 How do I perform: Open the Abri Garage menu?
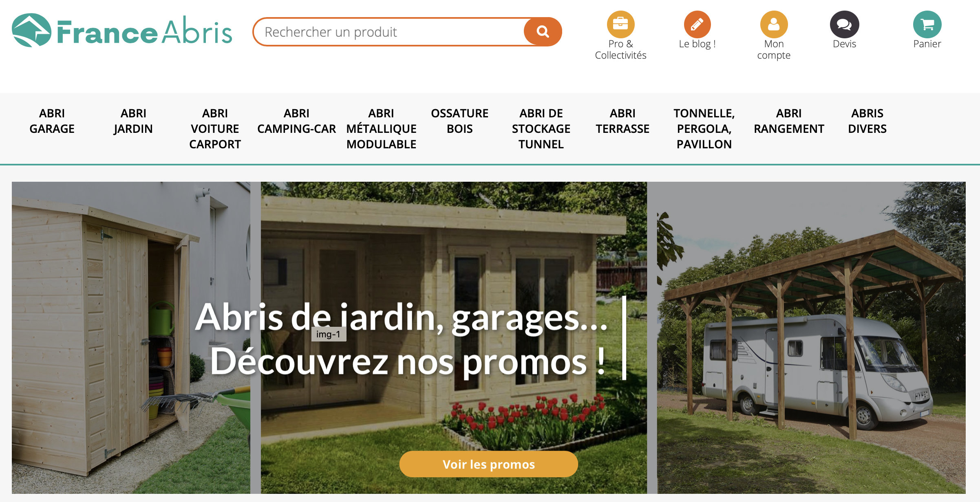tap(52, 121)
